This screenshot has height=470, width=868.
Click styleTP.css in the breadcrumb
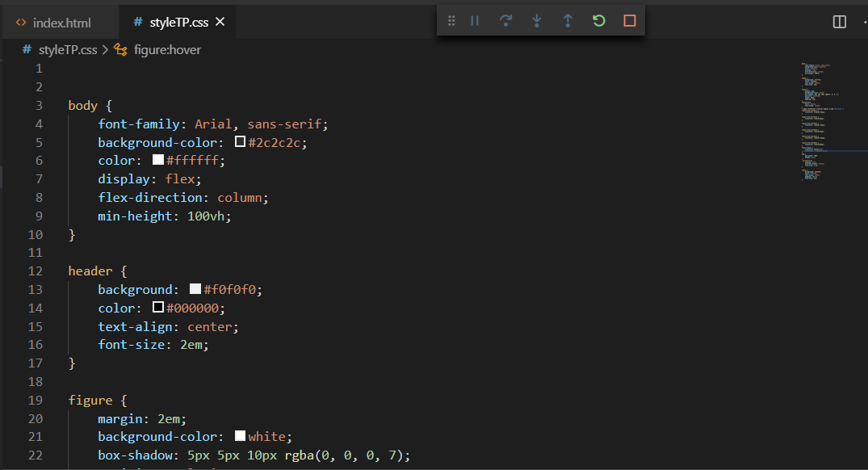(68, 50)
